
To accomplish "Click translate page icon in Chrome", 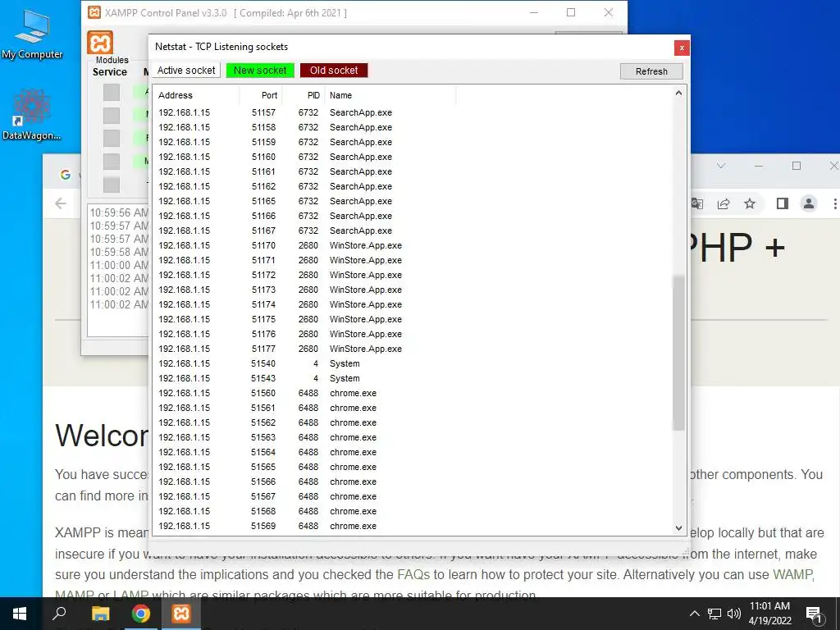I will tap(697, 203).
